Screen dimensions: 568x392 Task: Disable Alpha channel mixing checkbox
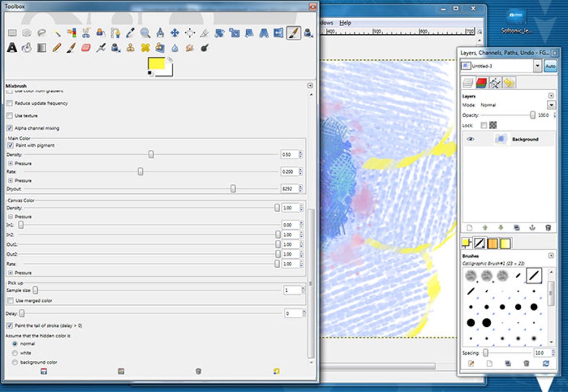click(x=9, y=128)
